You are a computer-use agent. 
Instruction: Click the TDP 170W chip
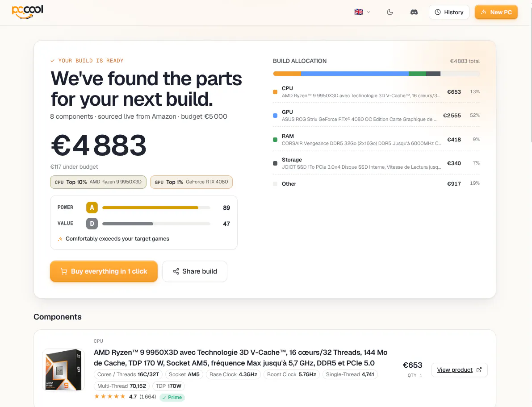point(168,386)
